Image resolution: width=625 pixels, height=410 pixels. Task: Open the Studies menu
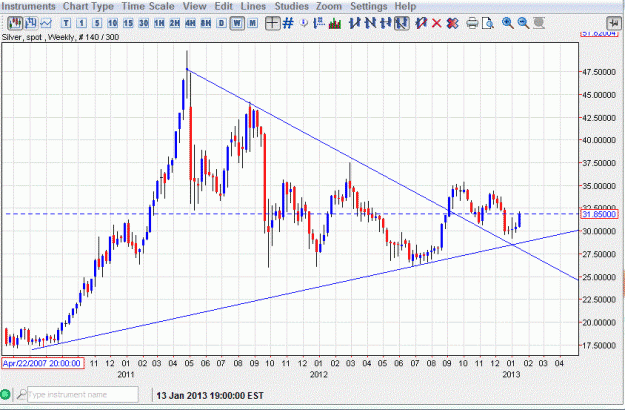tap(291, 6)
